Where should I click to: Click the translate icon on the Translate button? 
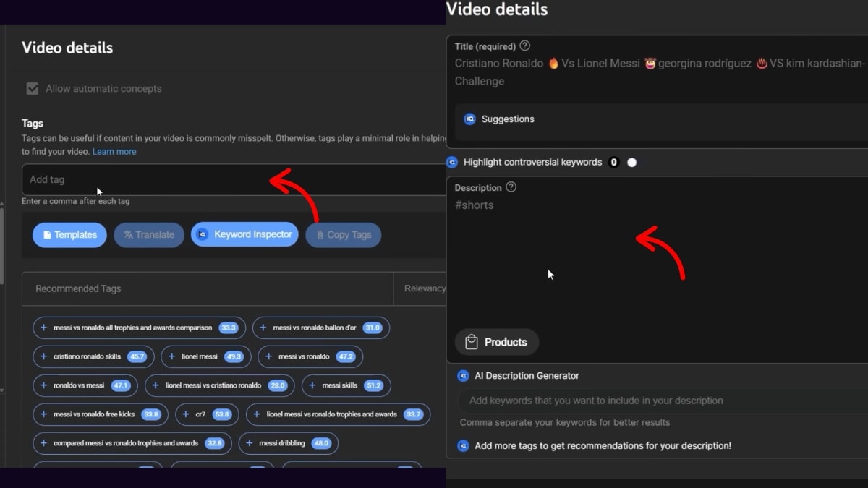point(129,234)
